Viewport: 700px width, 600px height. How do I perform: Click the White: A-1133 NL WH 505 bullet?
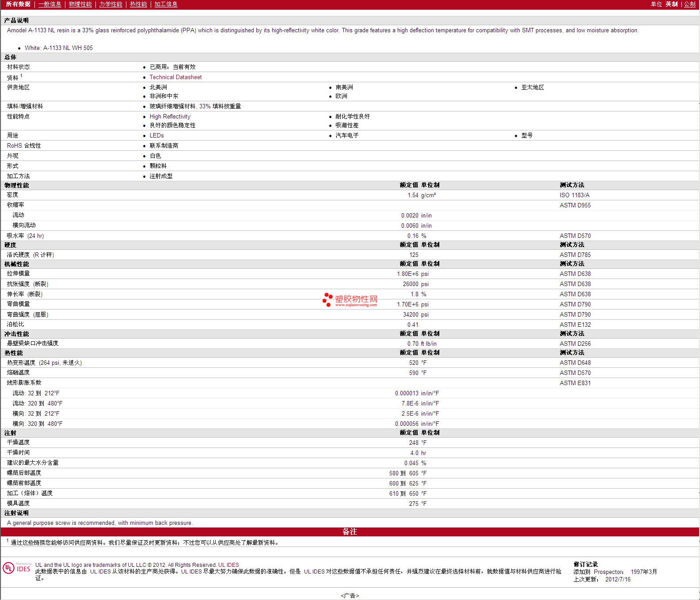(59, 48)
